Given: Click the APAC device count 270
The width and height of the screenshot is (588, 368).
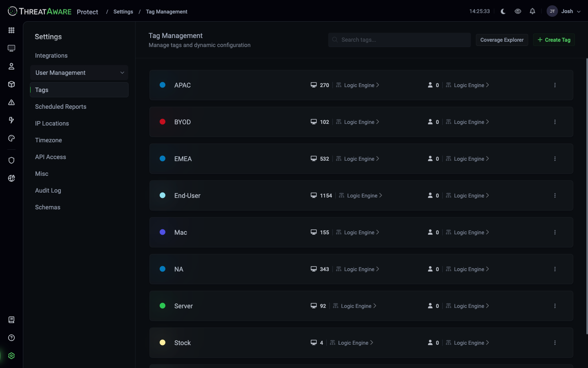Looking at the screenshot, I should (x=324, y=85).
